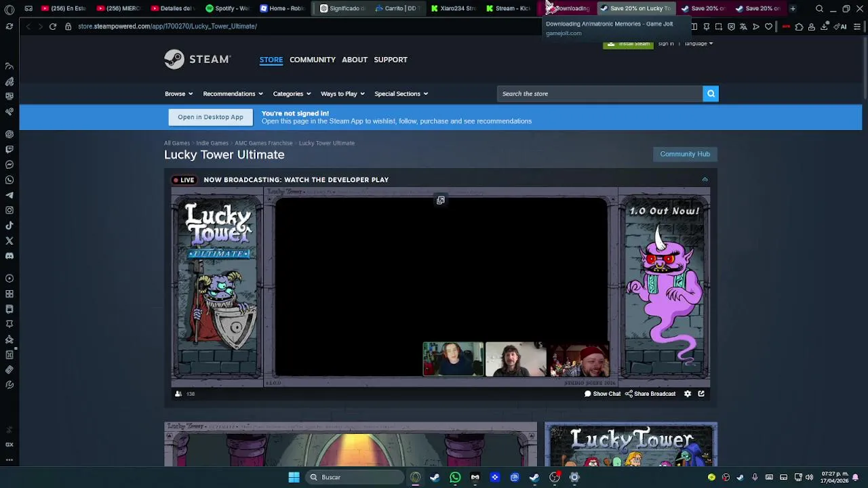Click the taskbar volume icon

[x=809, y=477]
